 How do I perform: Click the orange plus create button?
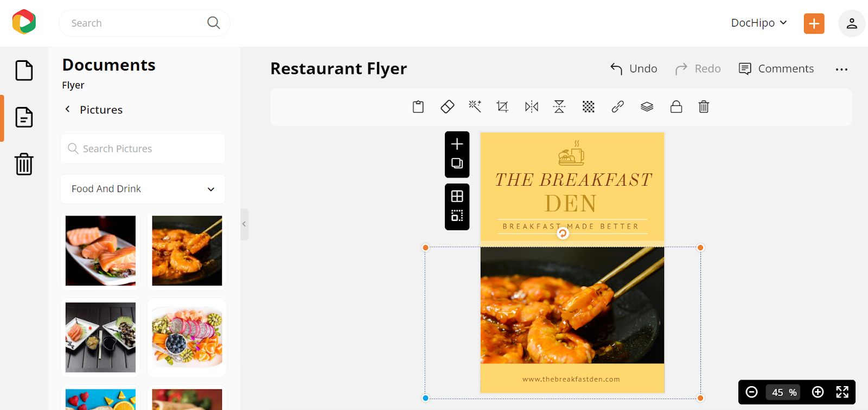point(814,23)
